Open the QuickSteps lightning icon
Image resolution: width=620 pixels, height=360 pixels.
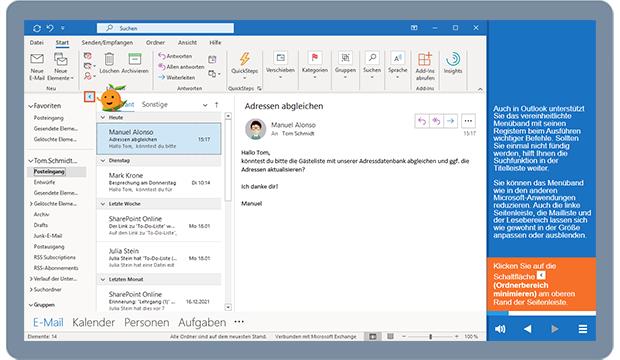point(244,59)
